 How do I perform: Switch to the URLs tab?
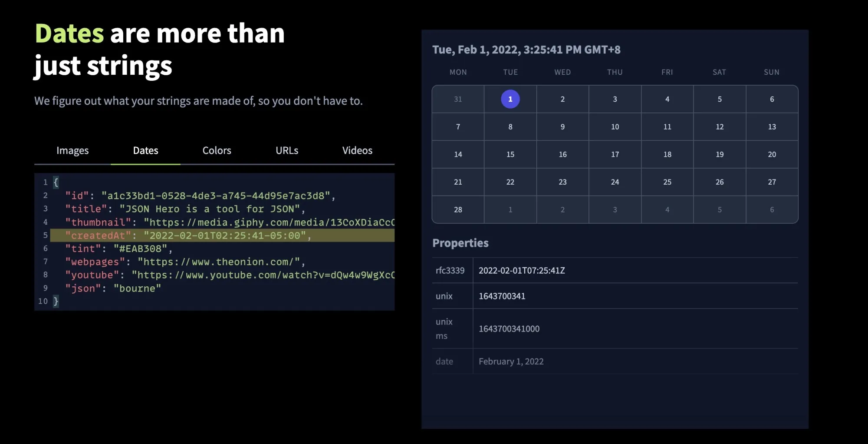click(287, 151)
